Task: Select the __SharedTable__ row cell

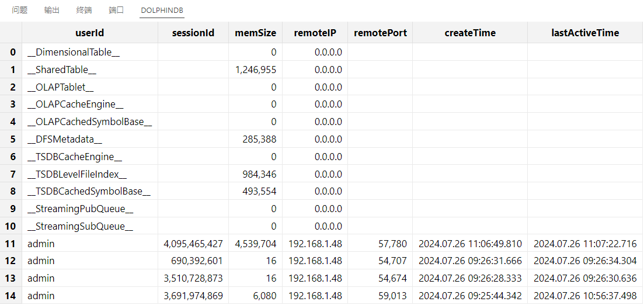Action: [62, 70]
